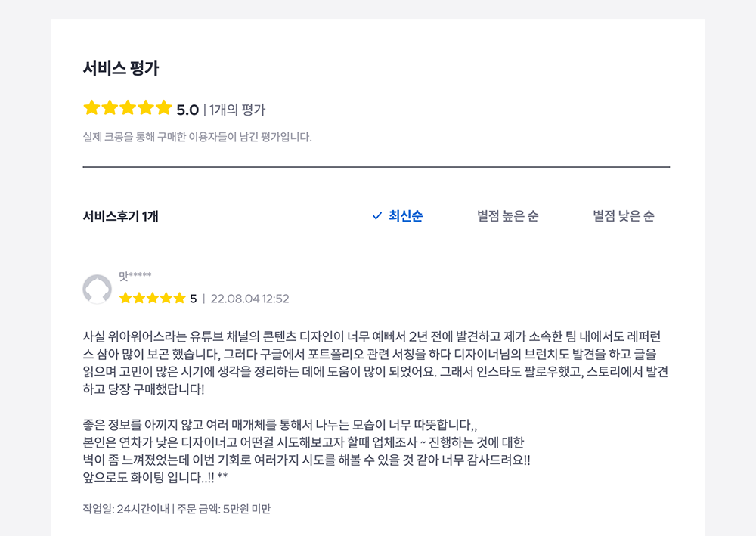The height and width of the screenshot is (536, 756).
Task: Click the reviewer name 맛*****
Action: [x=135, y=277]
